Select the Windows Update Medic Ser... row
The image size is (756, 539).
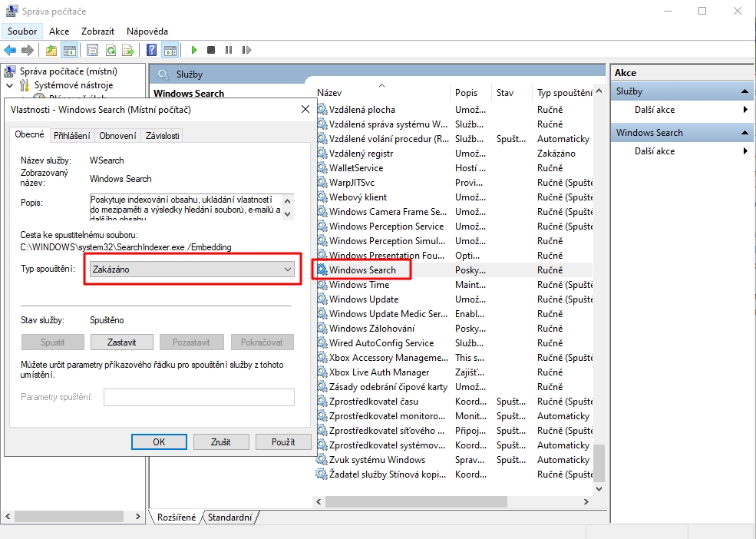tap(454, 314)
